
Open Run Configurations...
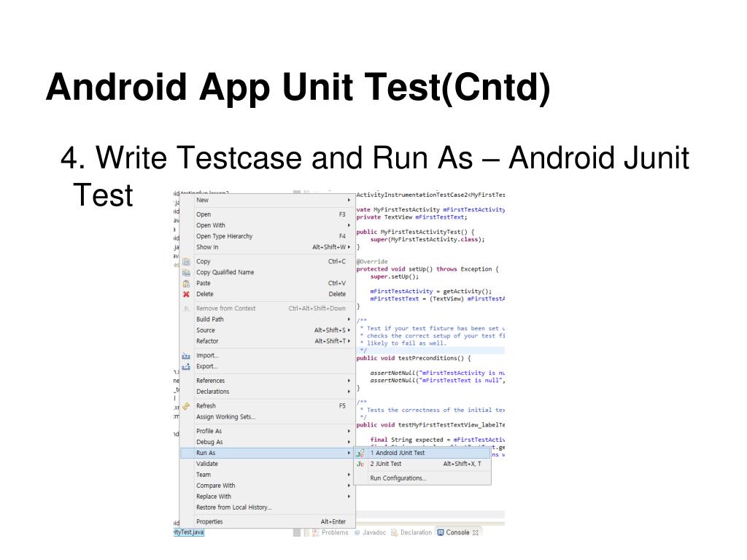tap(422, 478)
